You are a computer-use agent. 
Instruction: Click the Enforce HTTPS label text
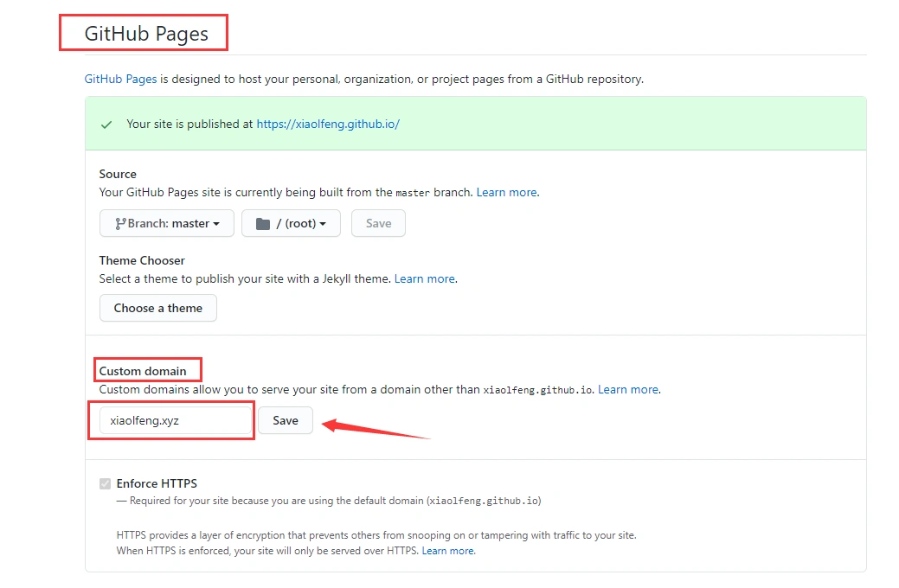157,483
